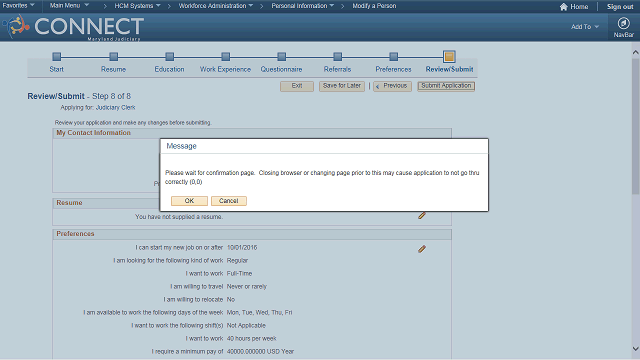Click the '40000.000000 USD Year' value
The width and height of the screenshot is (640, 360).
pyautogui.click(x=260, y=351)
